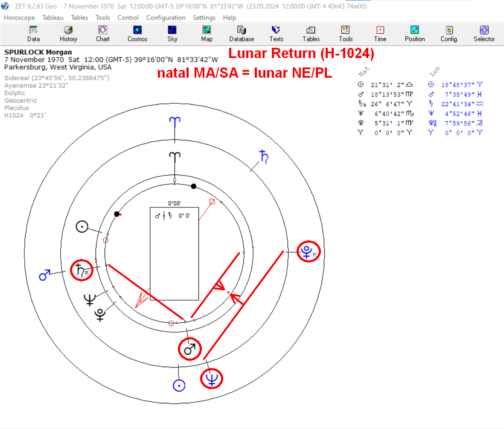Click the Sidereal settings line
This screenshot has width=504, height=429.
[57, 78]
